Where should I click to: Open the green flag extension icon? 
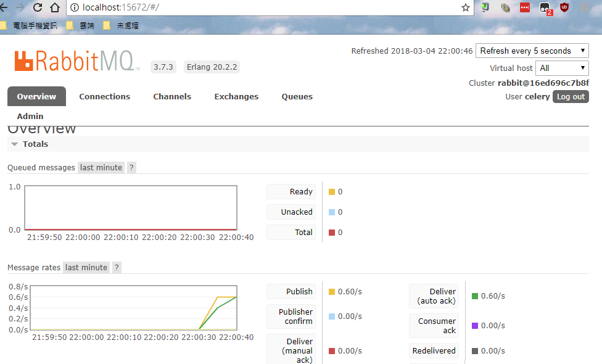coord(485,7)
